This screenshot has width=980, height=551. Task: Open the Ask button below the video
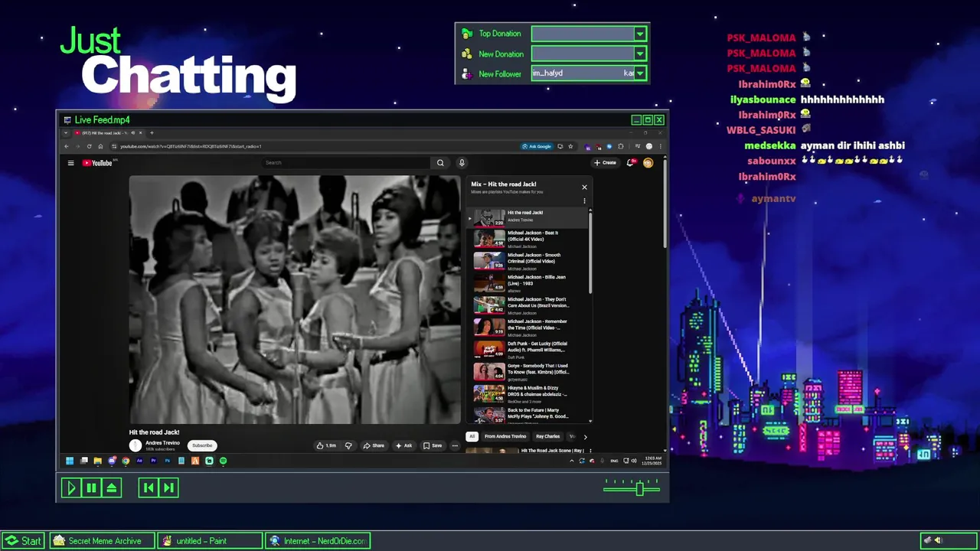[x=404, y=445]
